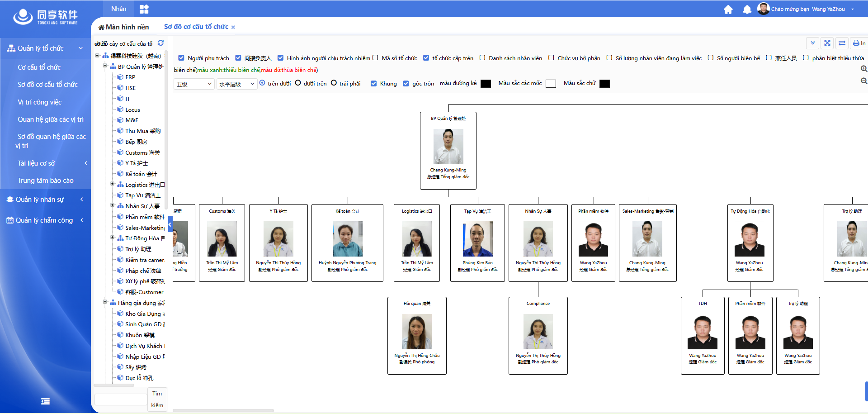The image size is (868, 414).
Task: Open the app grid menu icon
Action: point(144,9)
